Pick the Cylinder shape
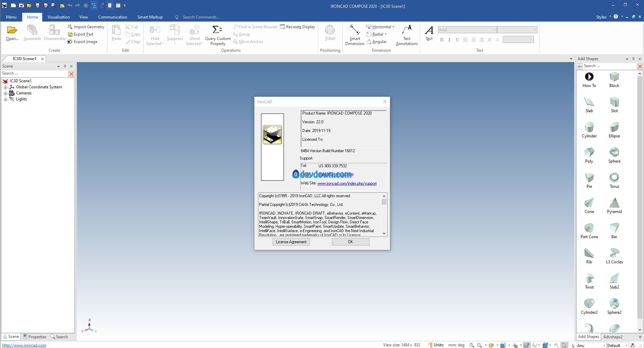The height and width of the screenshot is (348, 644). click(589, 130)
